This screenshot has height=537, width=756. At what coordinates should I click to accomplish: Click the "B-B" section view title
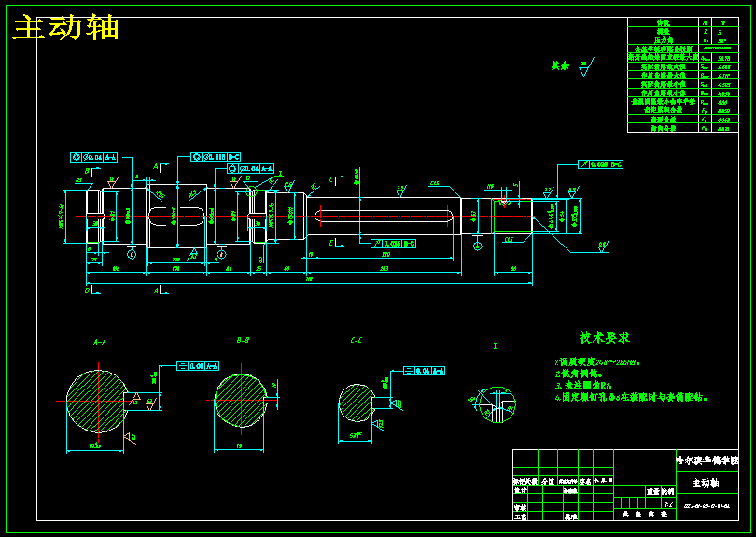[243, 340]
